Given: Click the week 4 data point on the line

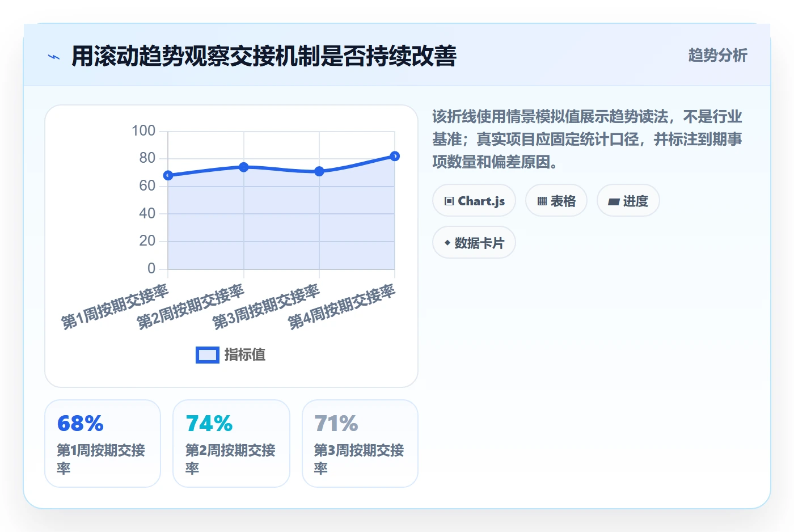Looking at the screenshot, I should (x=395, y=156).
